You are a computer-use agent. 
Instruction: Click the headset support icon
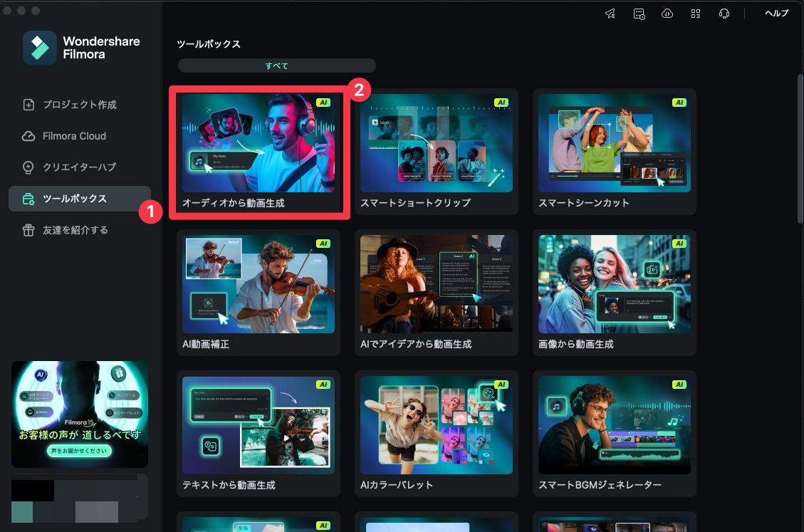click(724, 13)
